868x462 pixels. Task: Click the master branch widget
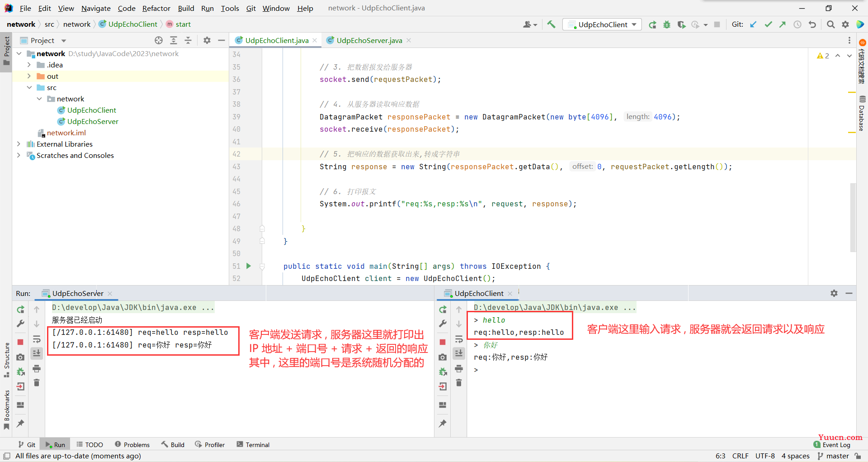pyautogui.click(x=834, y=456)
